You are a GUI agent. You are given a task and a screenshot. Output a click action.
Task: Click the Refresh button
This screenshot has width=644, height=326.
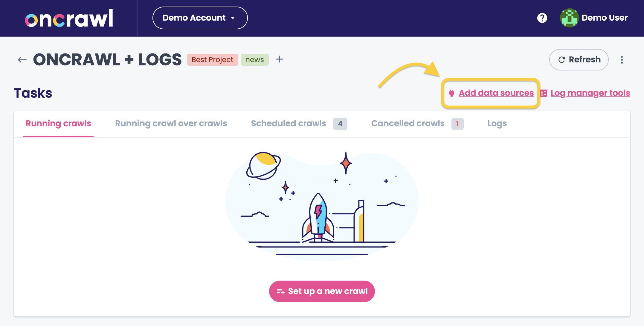click(x=579, y=60)
